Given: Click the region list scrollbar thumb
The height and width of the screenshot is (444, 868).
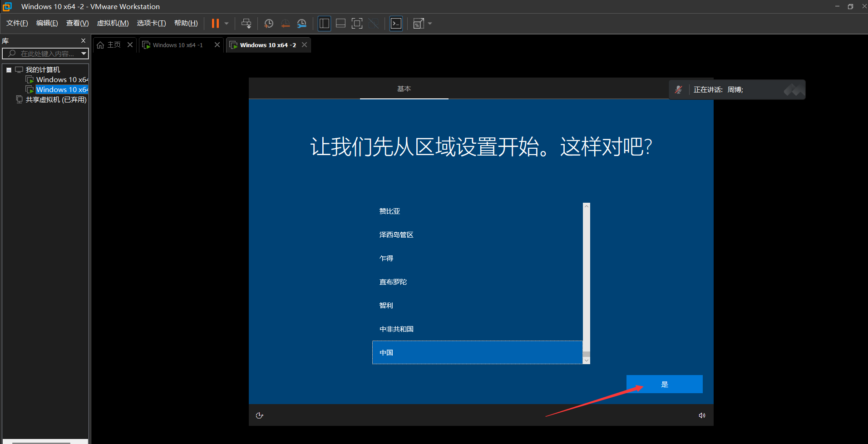Looking at the screenshot, I should pos(587,354).
